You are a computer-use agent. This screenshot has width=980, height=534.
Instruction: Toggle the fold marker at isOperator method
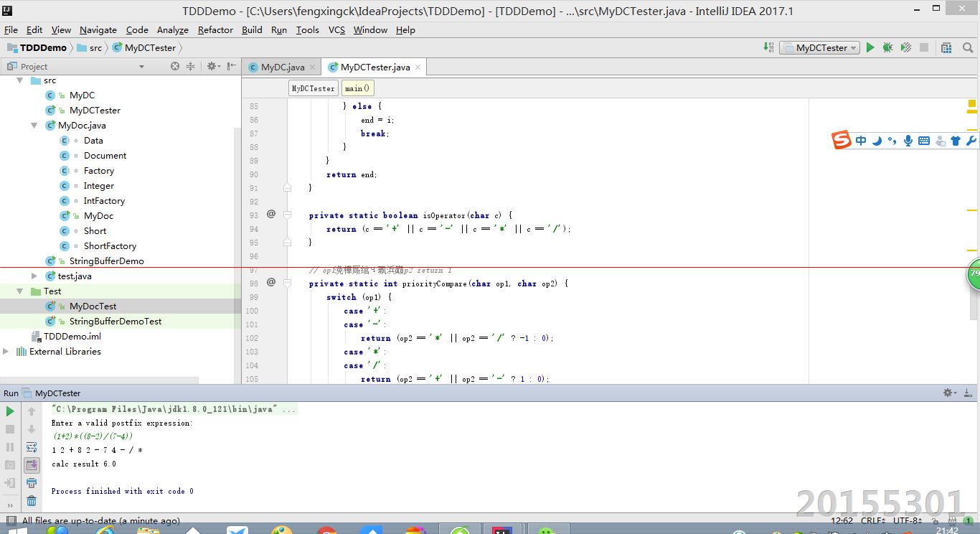click(287, 215)
